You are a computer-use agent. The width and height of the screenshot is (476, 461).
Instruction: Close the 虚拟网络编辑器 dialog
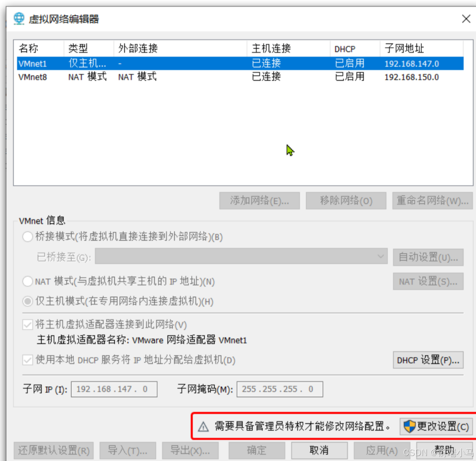click(466, 19)
